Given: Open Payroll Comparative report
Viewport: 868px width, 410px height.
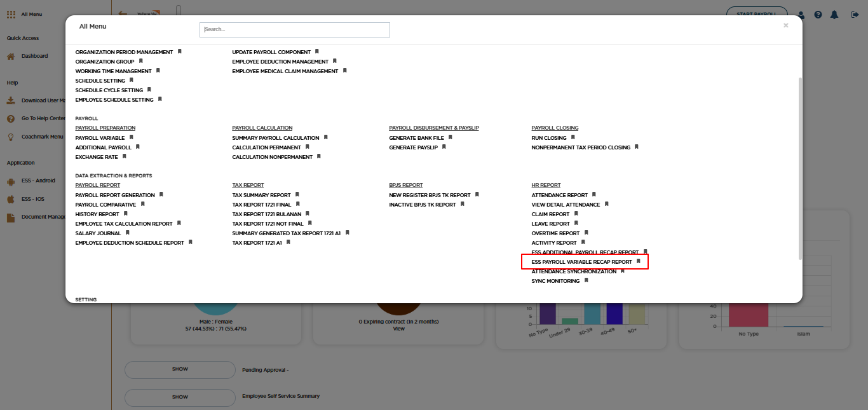Looking at the screenshot, I should pos(105,205).
